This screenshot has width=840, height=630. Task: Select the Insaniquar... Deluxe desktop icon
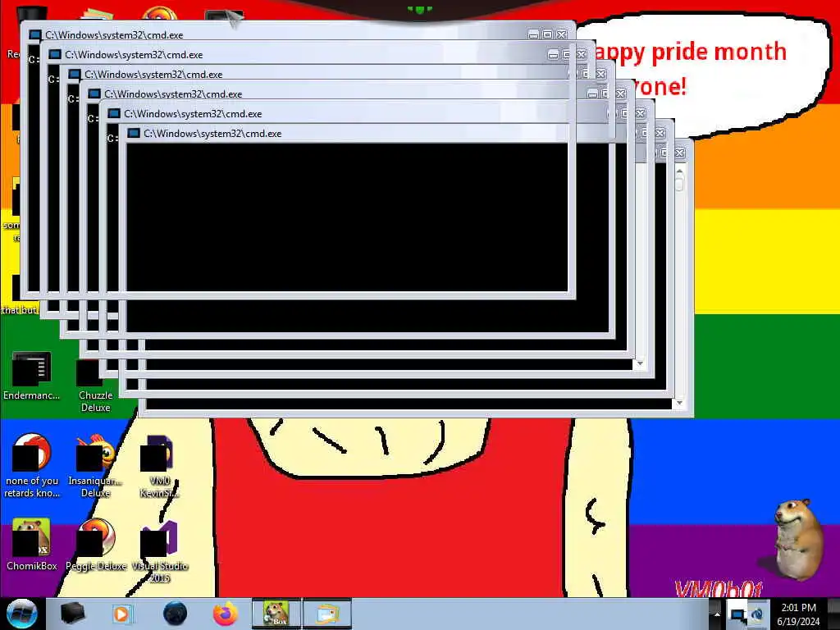point(95,466)
